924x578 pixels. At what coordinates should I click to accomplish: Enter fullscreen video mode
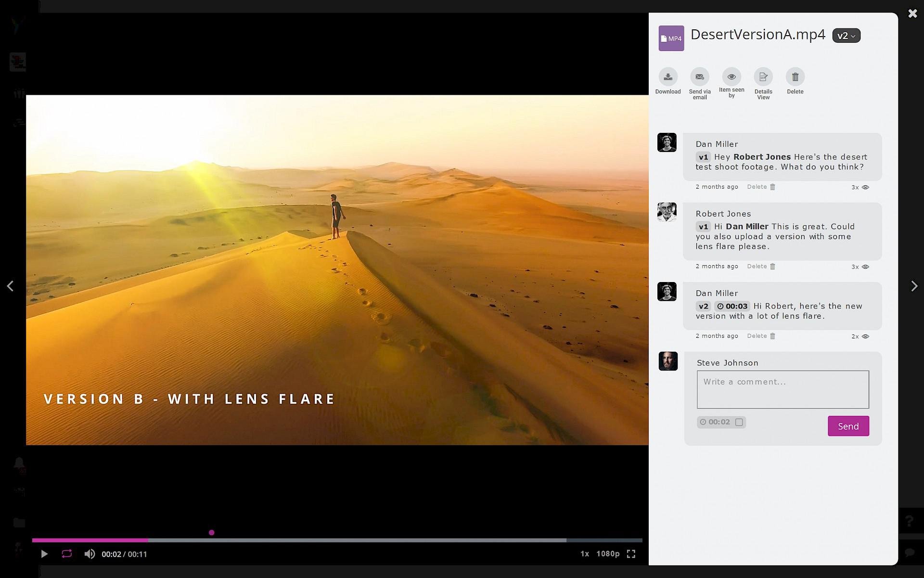coord(631,554)
